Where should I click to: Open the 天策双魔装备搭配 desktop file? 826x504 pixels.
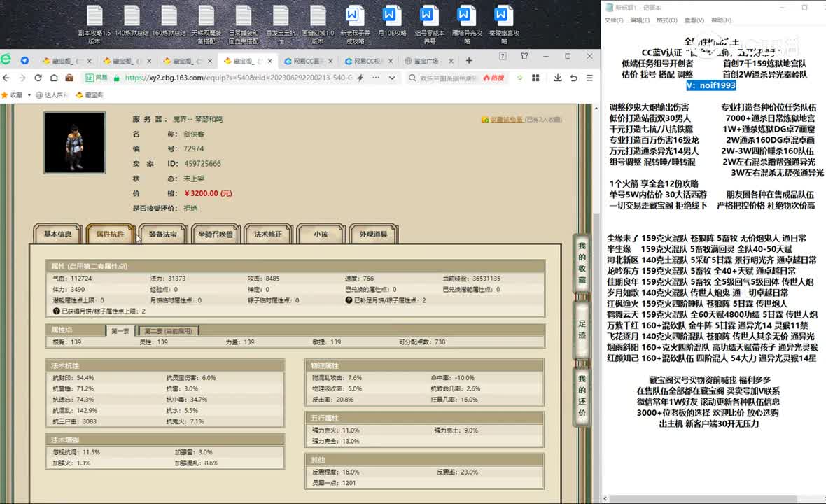click(206, 24)
